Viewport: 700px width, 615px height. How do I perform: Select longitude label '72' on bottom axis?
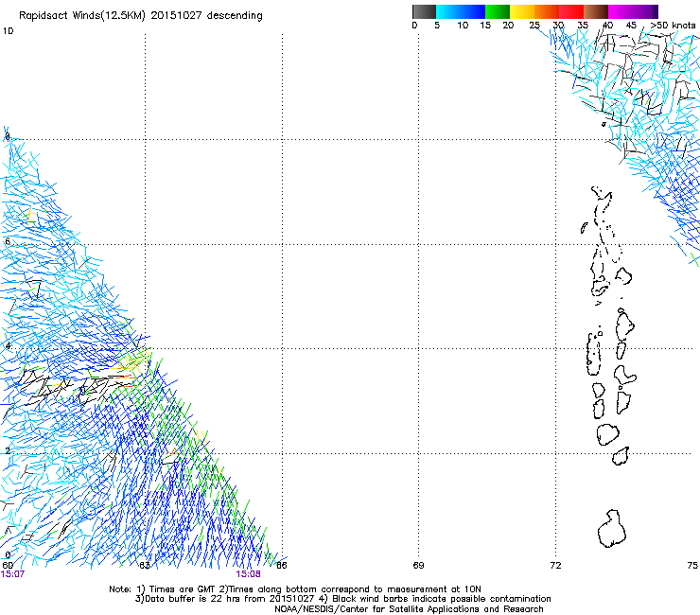pos(555,566)
